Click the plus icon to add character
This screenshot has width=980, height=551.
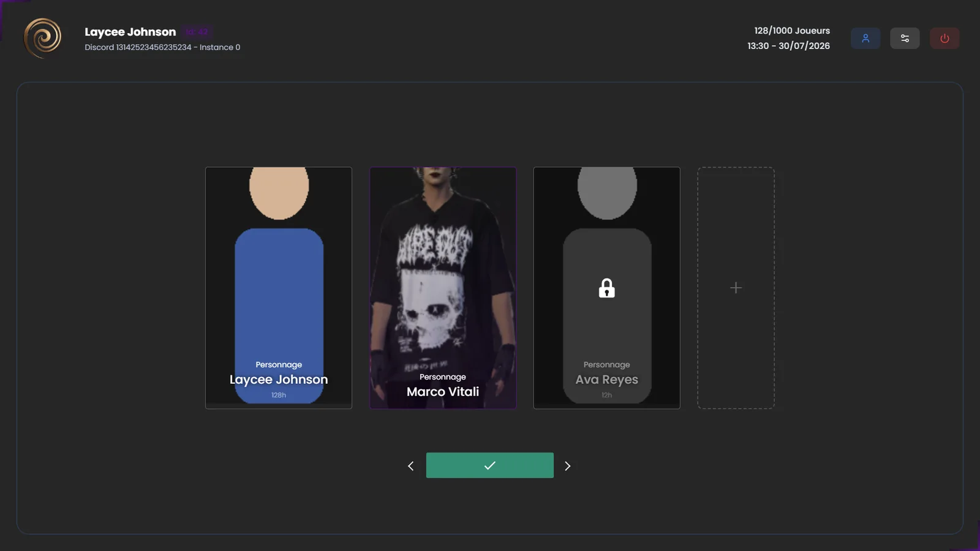point(736,288)
